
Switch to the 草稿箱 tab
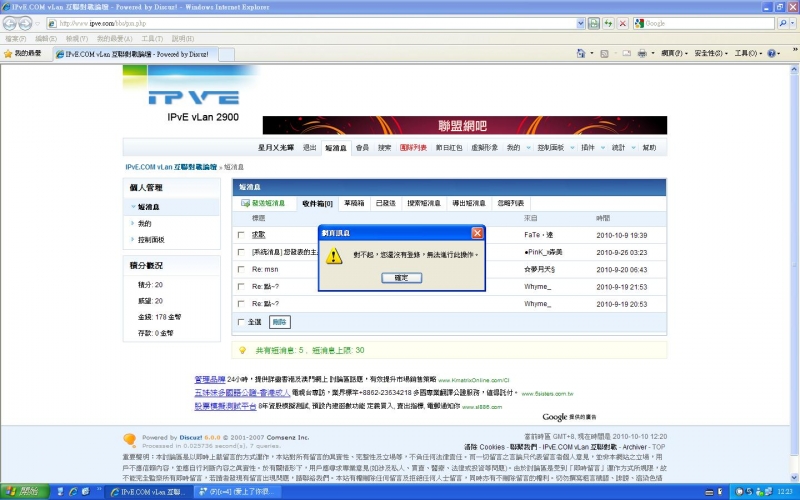tap(354, 203)
